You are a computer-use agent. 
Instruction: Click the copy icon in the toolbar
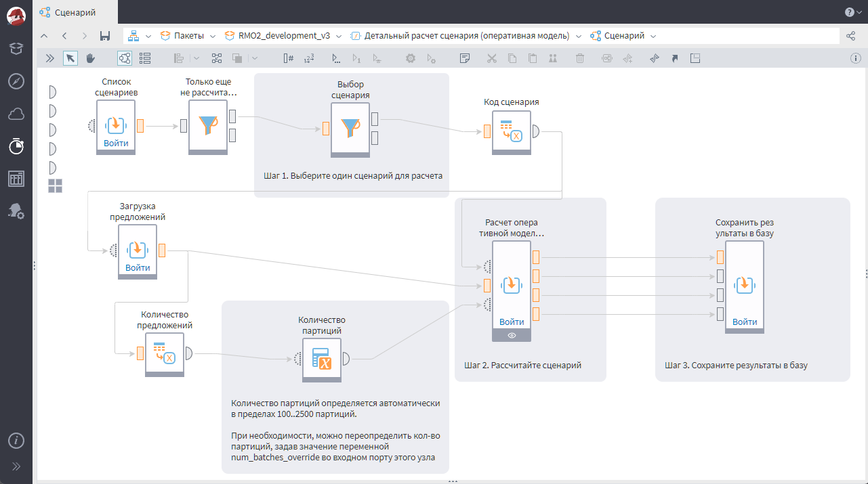coord(512,58)
